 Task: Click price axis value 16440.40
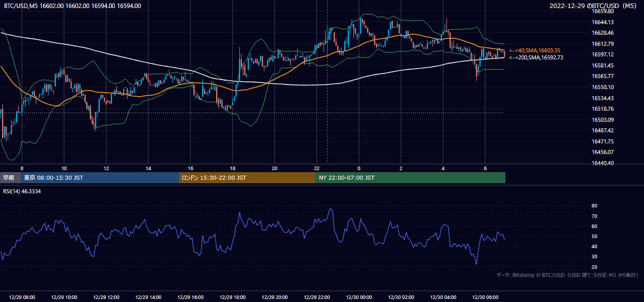point(602,163)
